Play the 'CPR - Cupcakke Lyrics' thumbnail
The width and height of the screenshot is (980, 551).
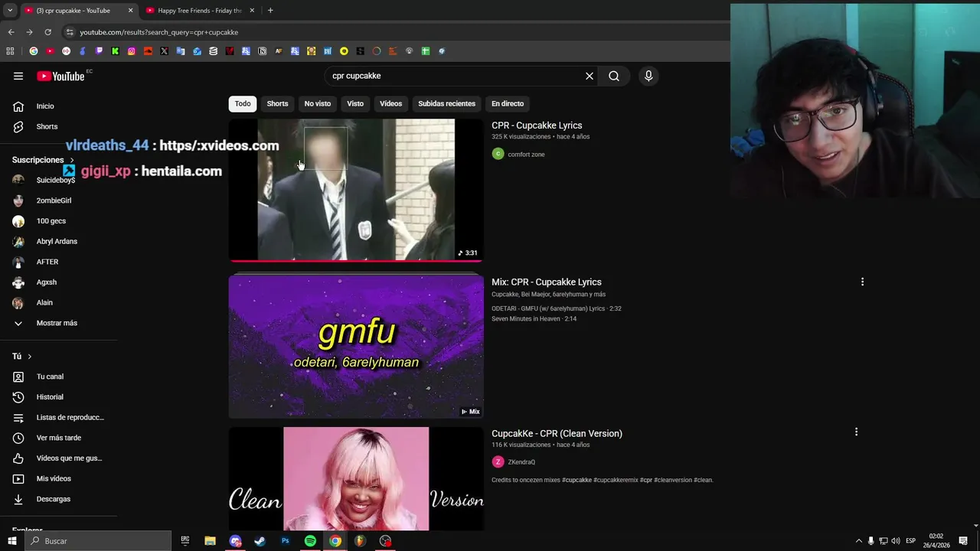356,190
